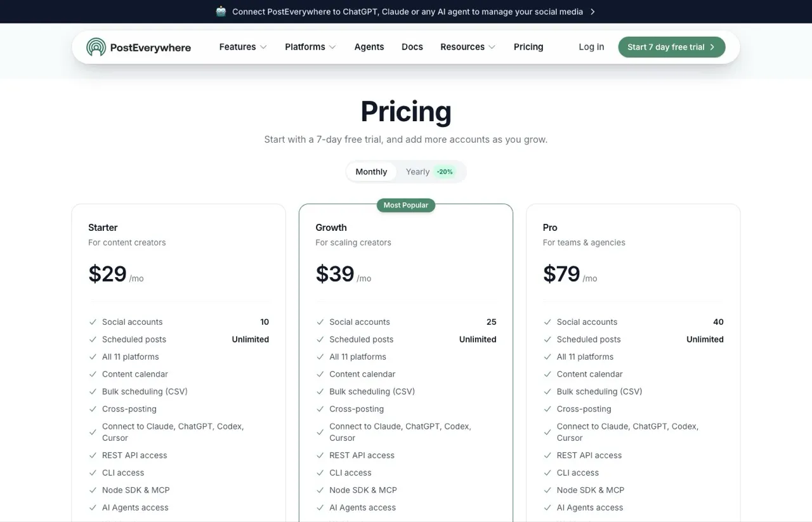Image resolution: width=812 pixels, height=522 pixels.
Task: Open the Platforms navigation item
Action: [x=310, y=47]
